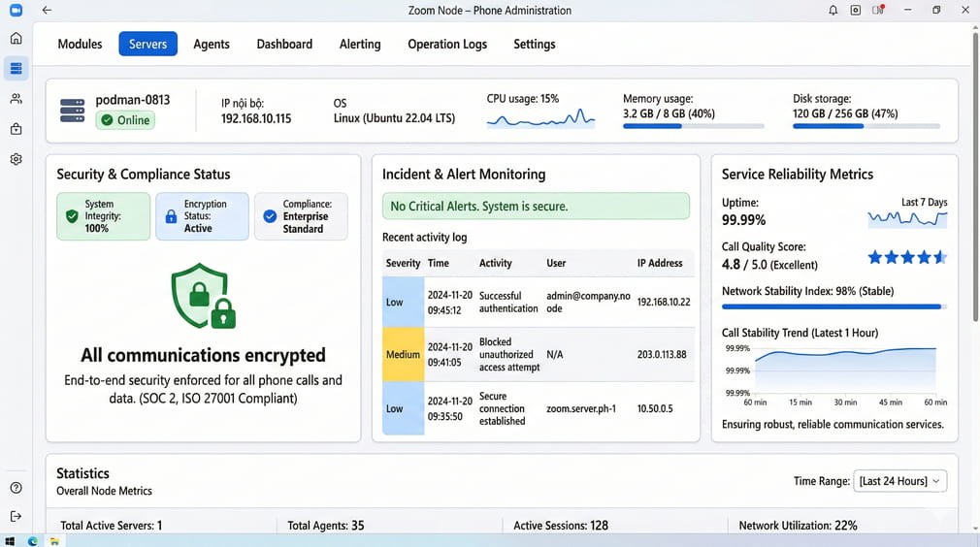Click the Online status badge
Image resolution: width=980 pixels, height=547 pixels.
(125, 120)
